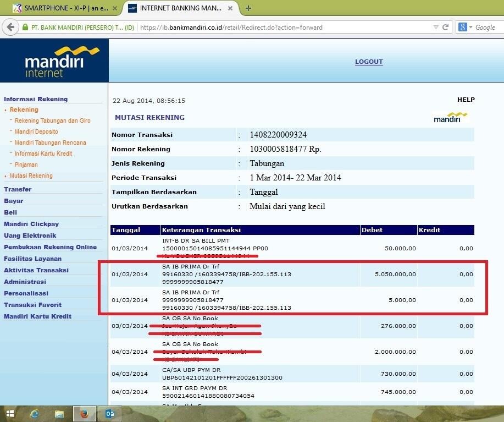Launch Internet Explorer from the taskbar
This screenshot has height=422, width=504.
coord(35,414)
